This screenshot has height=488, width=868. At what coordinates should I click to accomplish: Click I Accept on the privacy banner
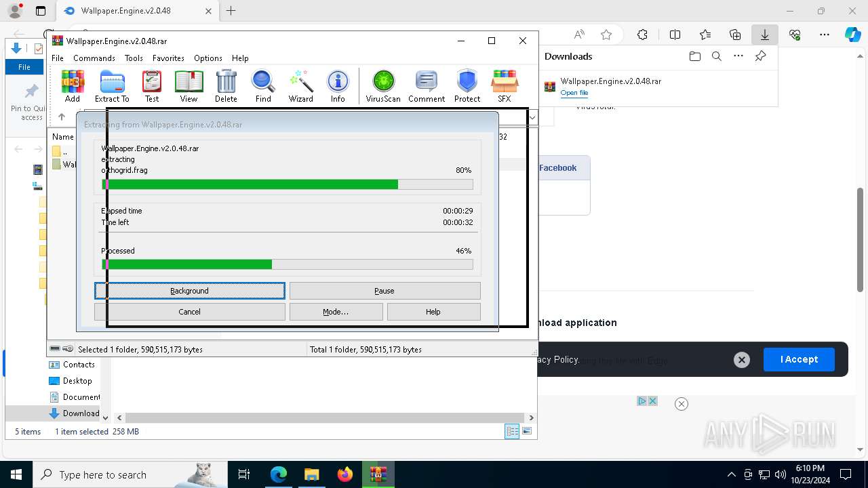(799, 359)
